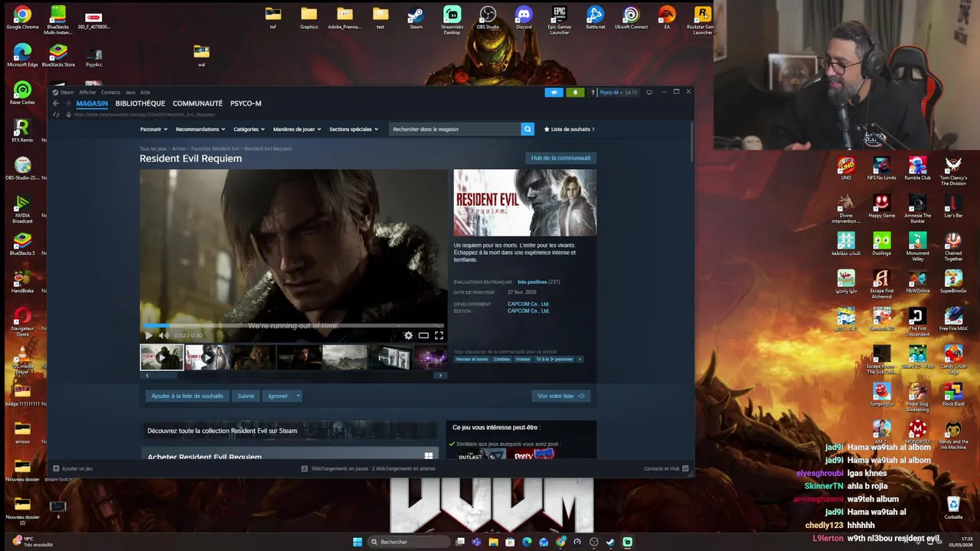Select the second trailer thumbnail with two characters
This screenshot has height=551, width=980.
coord(207,357)
